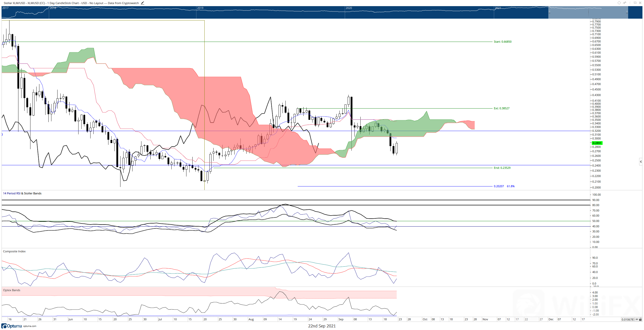Click the green current price tag 0.2891
Viewport: 644px width, 330px height.
597,143
